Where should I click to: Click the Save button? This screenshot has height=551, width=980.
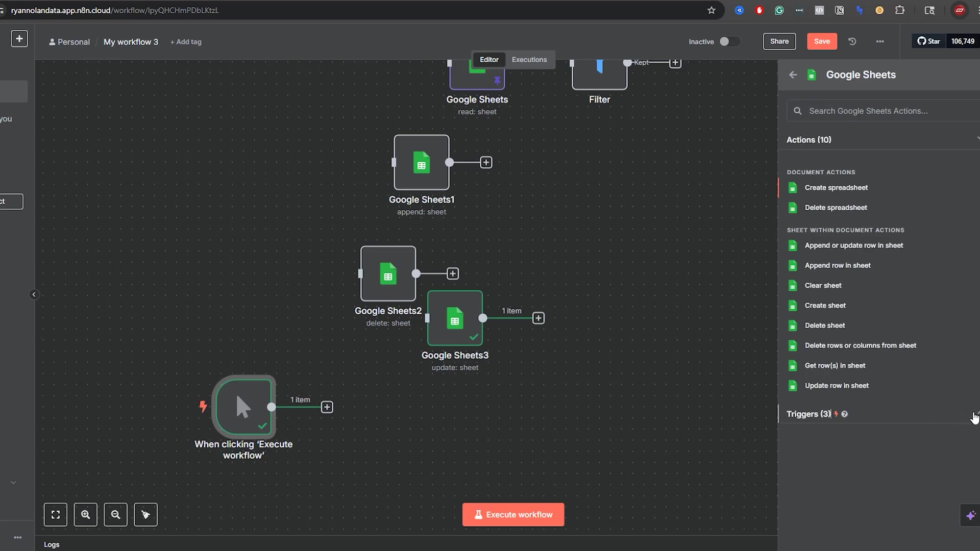(x=822, y=41)
